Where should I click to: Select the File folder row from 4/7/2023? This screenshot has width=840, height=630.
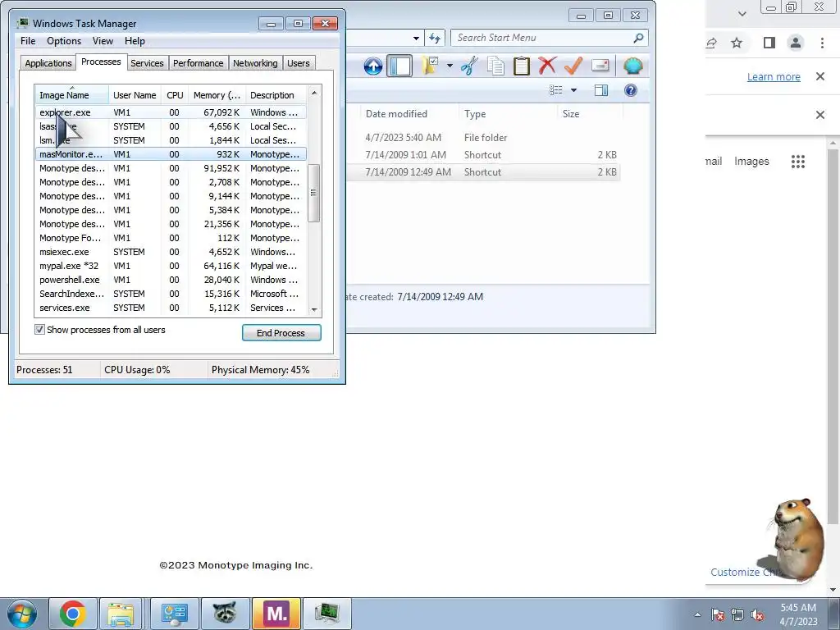point(485,138)
